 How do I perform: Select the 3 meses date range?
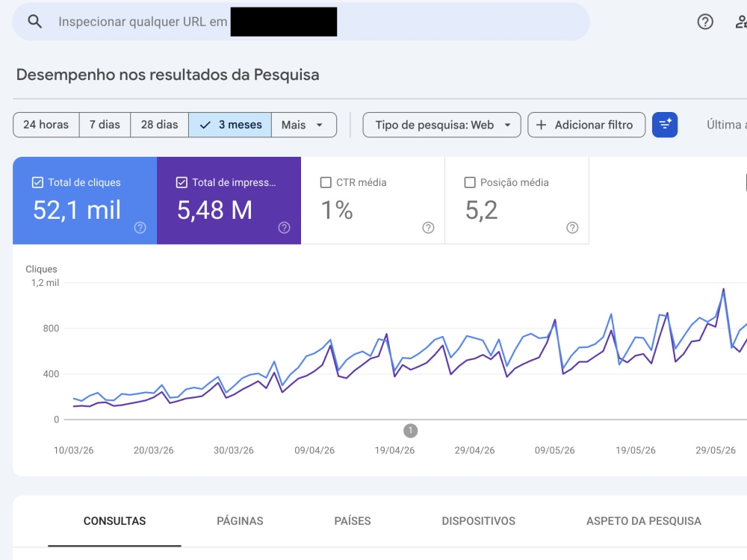tap(230, 125)
